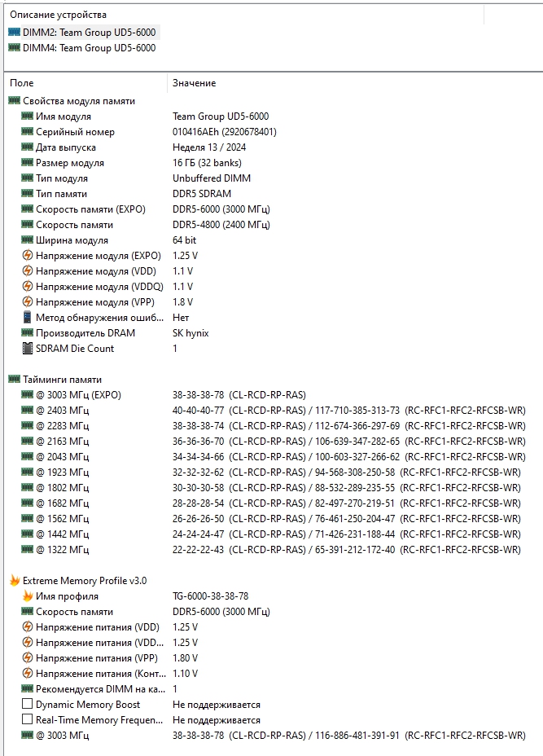Select the 64 bit value
Image resolution: width=543 pixels, height=756 pixels.
pyautogui.click(x=185, y=240)
